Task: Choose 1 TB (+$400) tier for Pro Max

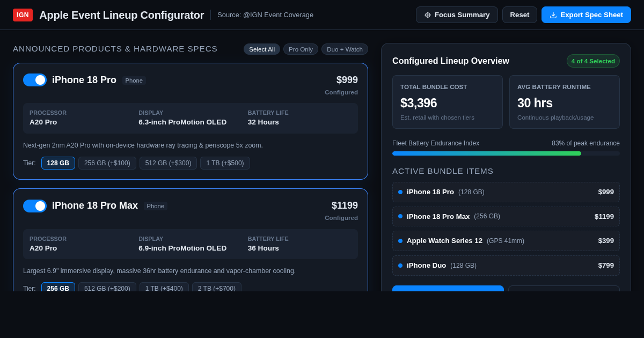Action: [x=164, y=288]
